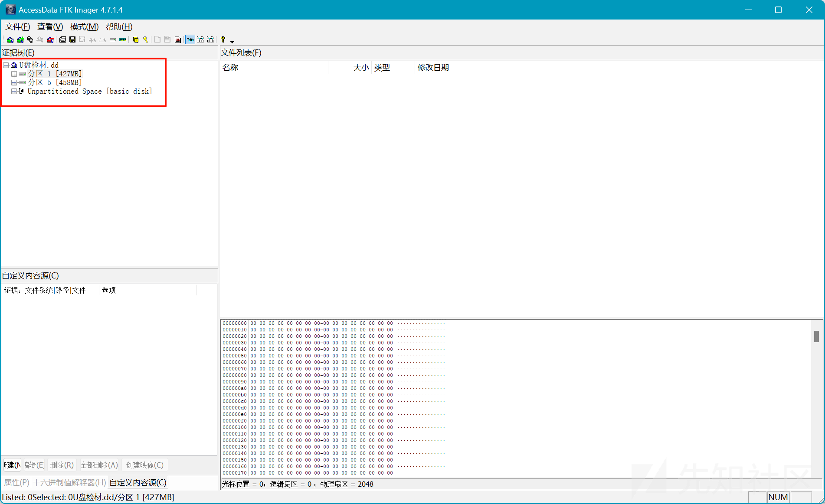Sort file list by 名称 column

point(274,68)
